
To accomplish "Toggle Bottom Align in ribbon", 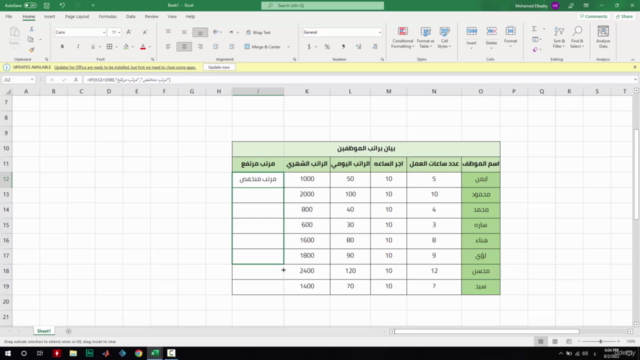I will pos(200,32).
